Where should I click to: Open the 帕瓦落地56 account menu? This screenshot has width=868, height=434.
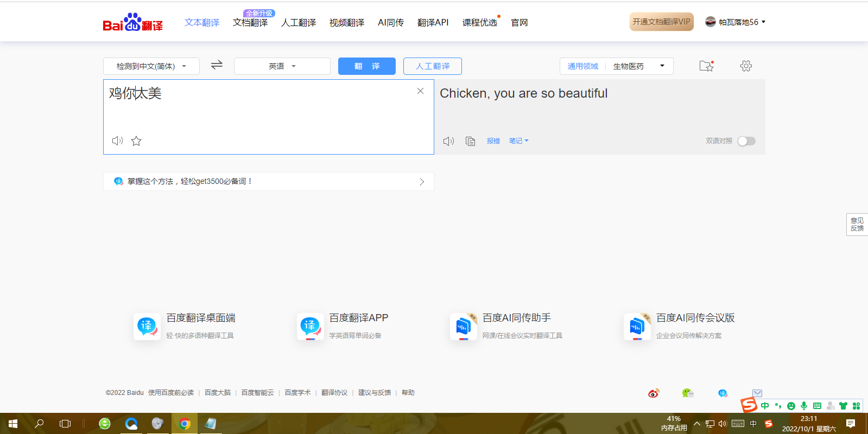point(742,22)
